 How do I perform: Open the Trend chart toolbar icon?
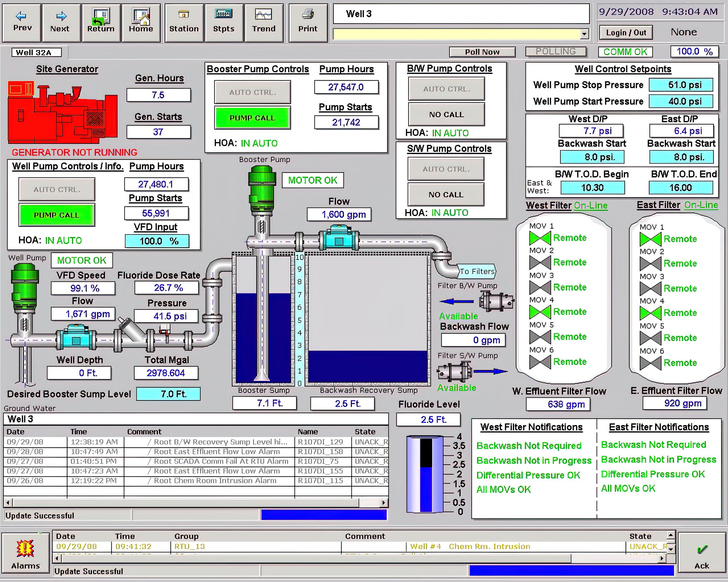(x=263, y=15)
